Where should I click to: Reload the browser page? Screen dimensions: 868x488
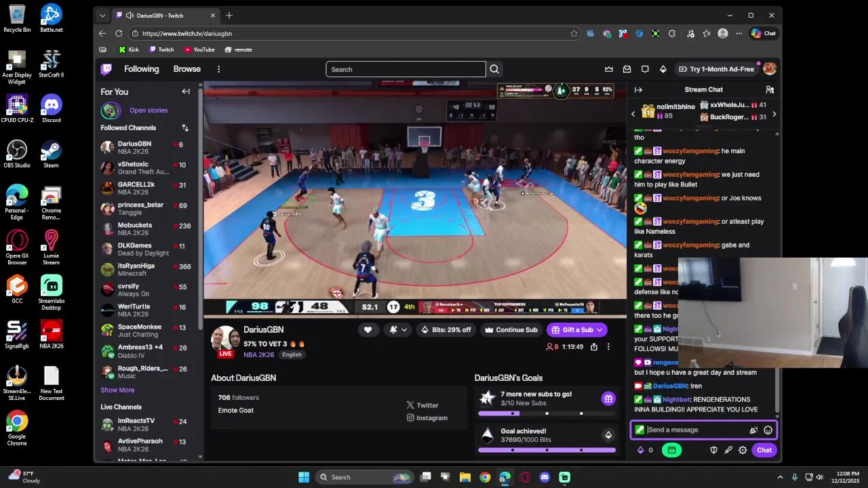pos(119,33)
